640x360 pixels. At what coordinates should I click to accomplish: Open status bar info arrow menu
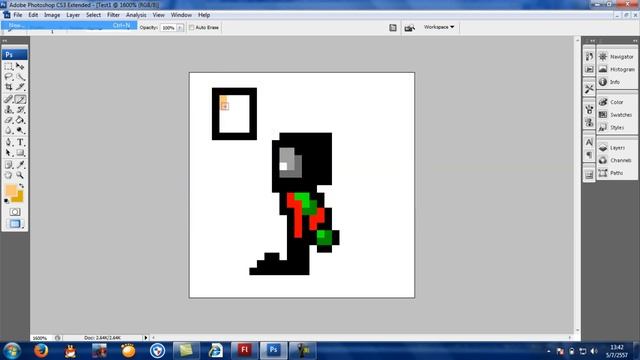[x=146, y=338]
